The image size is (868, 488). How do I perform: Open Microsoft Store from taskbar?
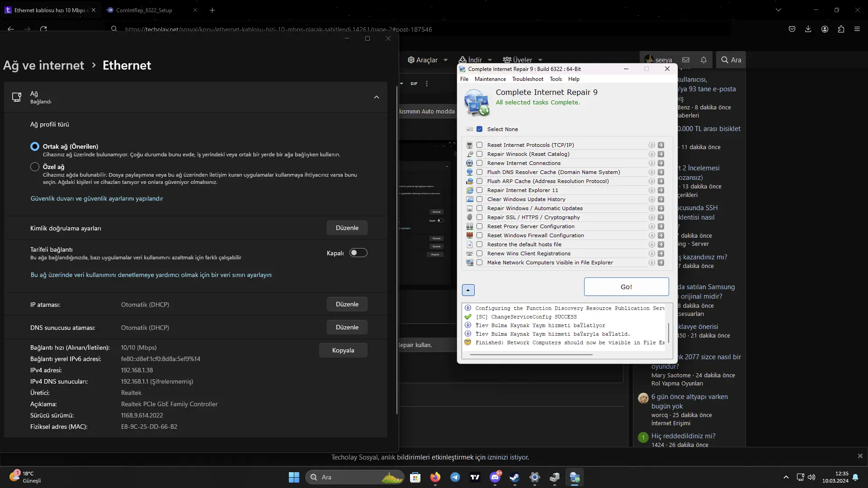tap(415, 477)
